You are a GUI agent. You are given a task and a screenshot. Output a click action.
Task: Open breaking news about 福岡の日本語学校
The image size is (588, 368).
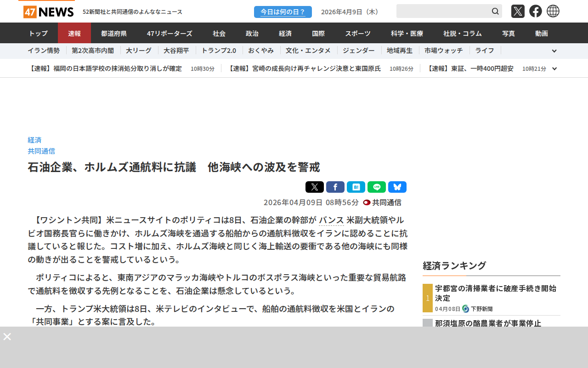[x=105, y=69]
